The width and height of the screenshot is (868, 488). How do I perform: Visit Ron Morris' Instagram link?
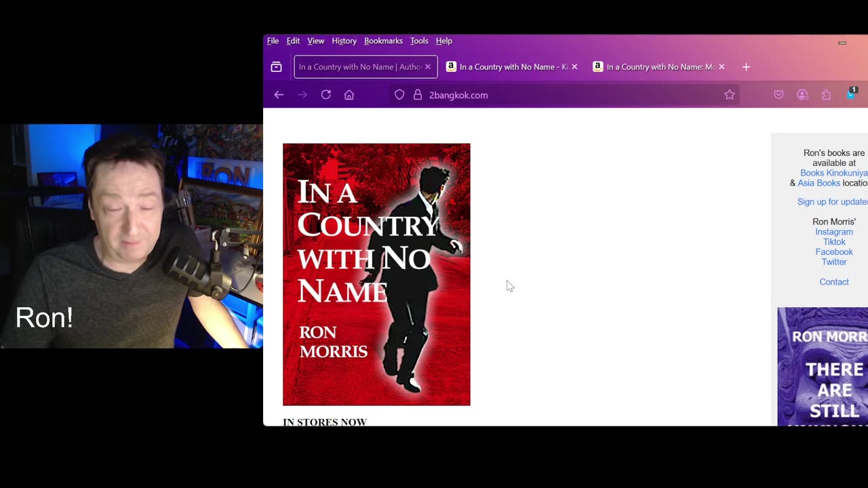point(834,232)
